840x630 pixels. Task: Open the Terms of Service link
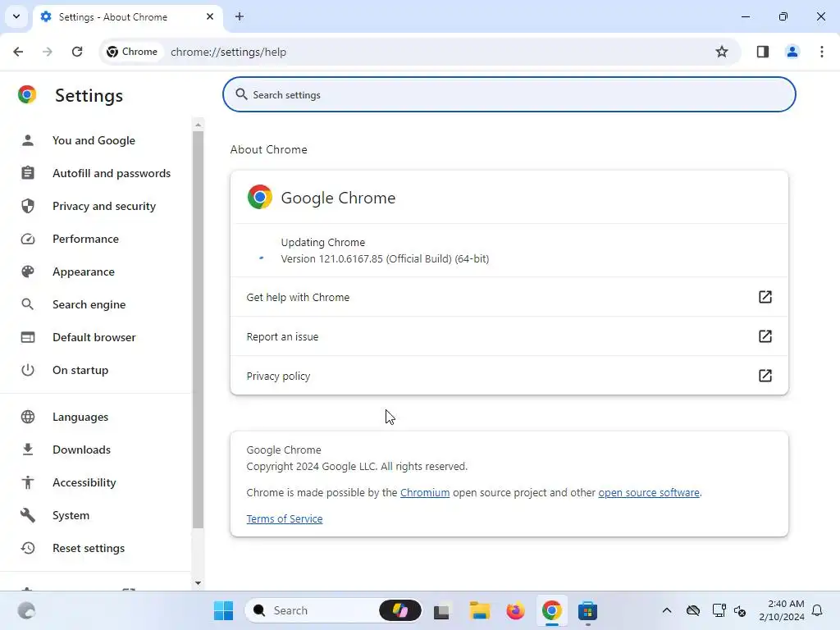285,518
